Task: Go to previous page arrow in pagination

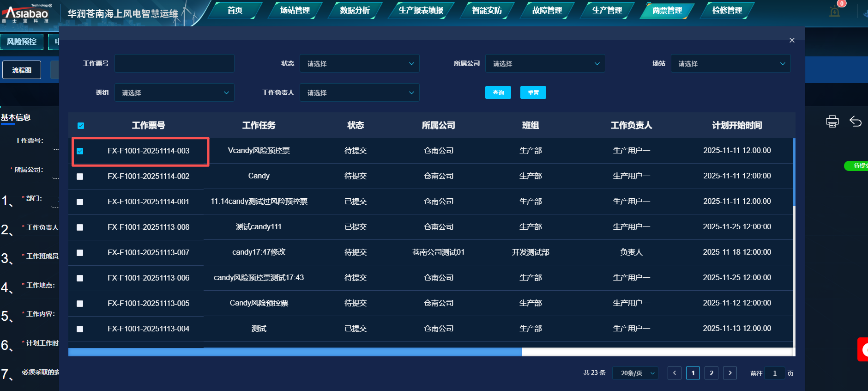Action: (674, 373)
